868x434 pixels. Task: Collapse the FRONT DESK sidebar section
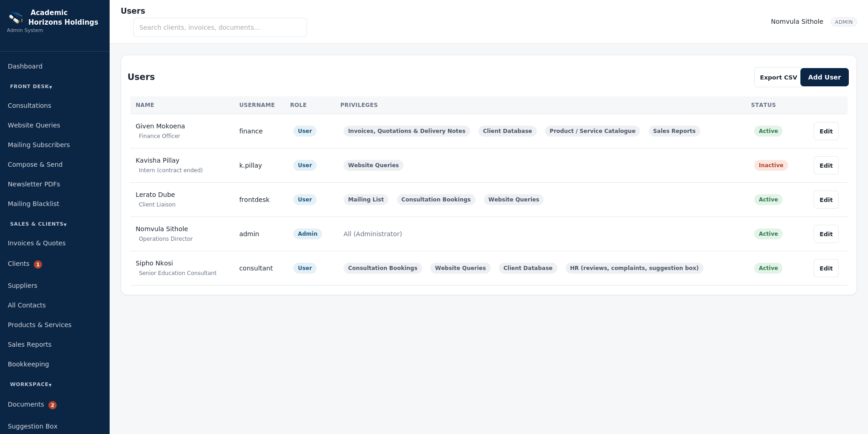point(31,86)
